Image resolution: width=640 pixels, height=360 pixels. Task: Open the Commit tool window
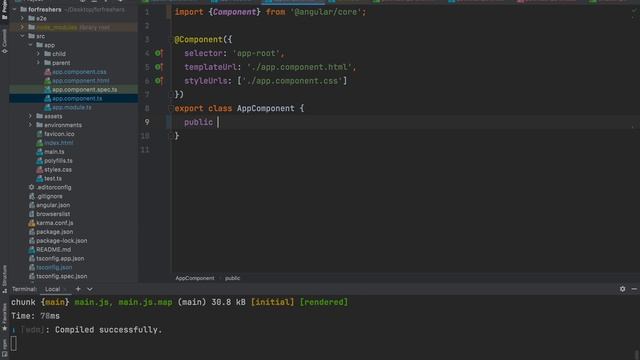[4, 41]
